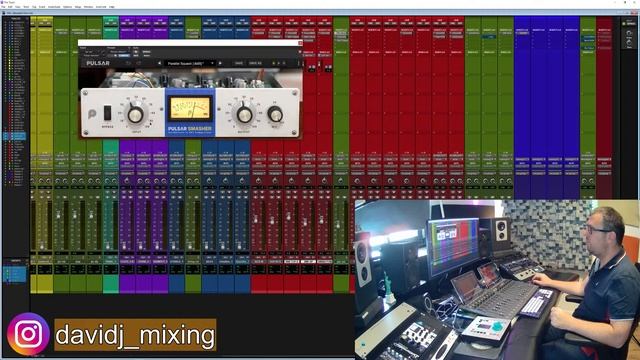Click the fader on the third red track
This screenshot has width=640, height=360.
tap(289, 216)
